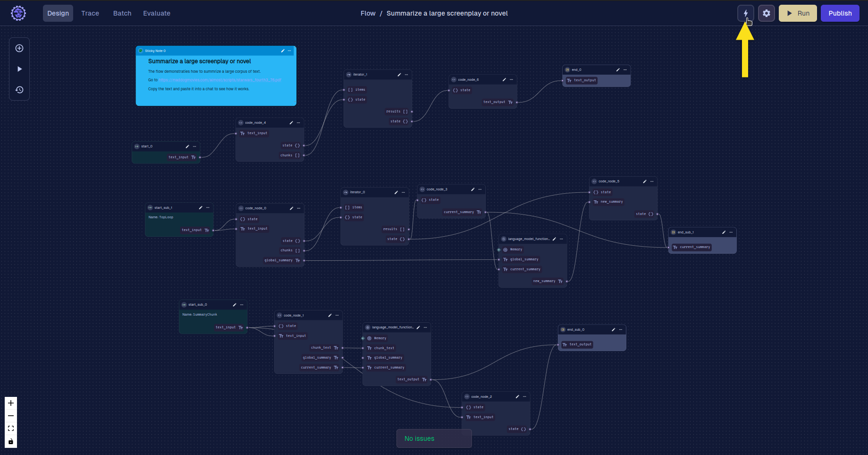Edit Sticky Note 0 with pencil icon
This screenshot has width=868, height=455.
click(x=283, y=51)
